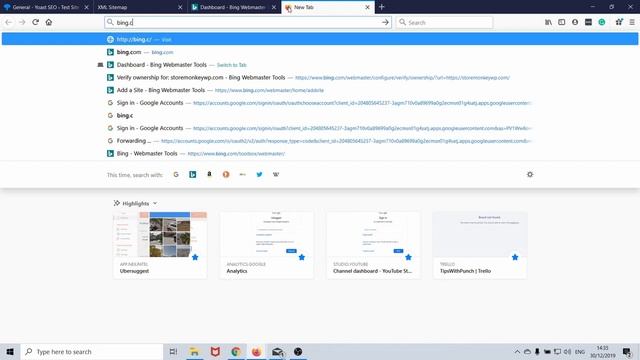The image size is (640, 360).
Task: Open a new tab with plus button
Action: click(x=381, y=7)
